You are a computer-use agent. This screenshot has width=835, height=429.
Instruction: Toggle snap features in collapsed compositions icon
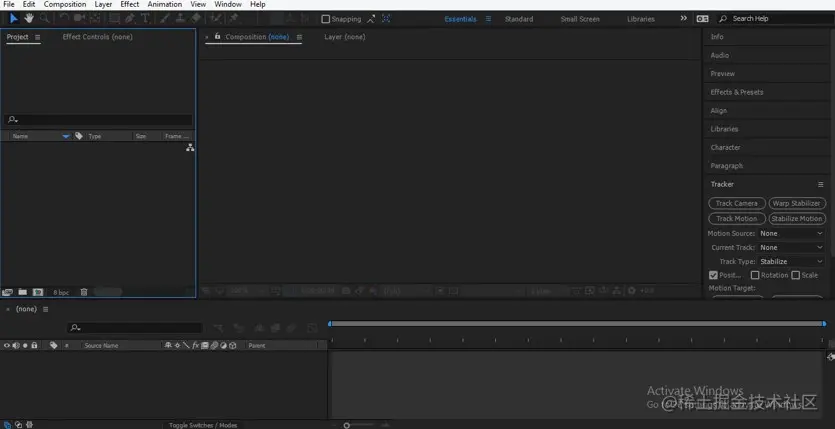[x=387, y=19]
